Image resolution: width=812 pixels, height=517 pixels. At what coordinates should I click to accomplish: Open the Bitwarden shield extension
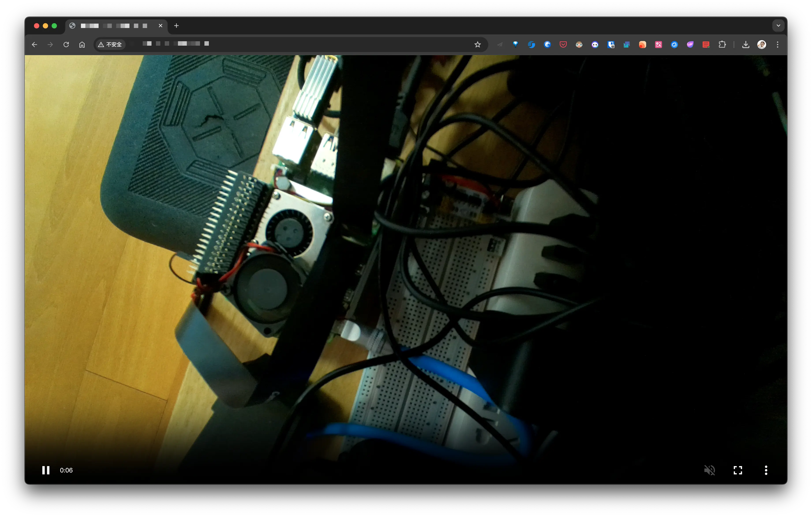coord(611,45)
